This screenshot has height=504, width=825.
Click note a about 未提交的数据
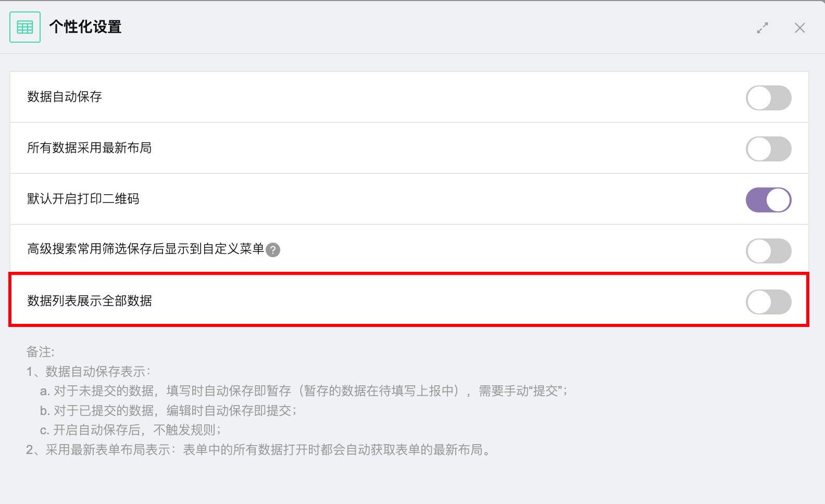click(x=304, y=391)
